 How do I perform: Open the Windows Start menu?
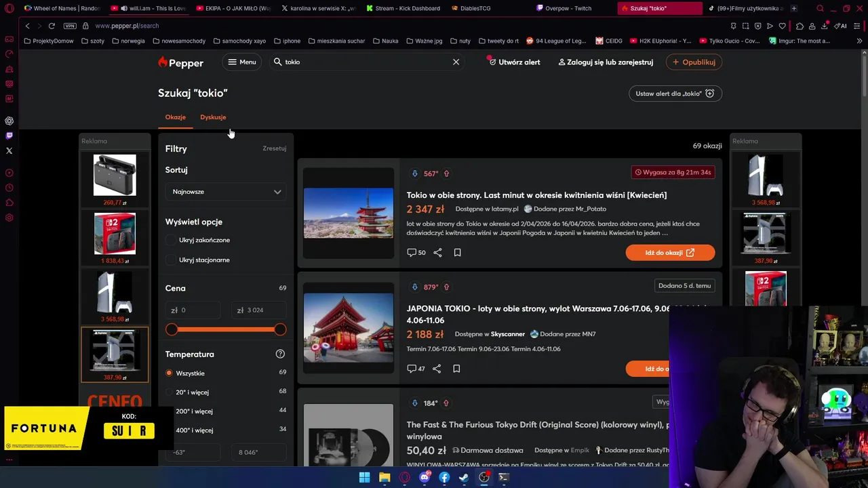365,477
